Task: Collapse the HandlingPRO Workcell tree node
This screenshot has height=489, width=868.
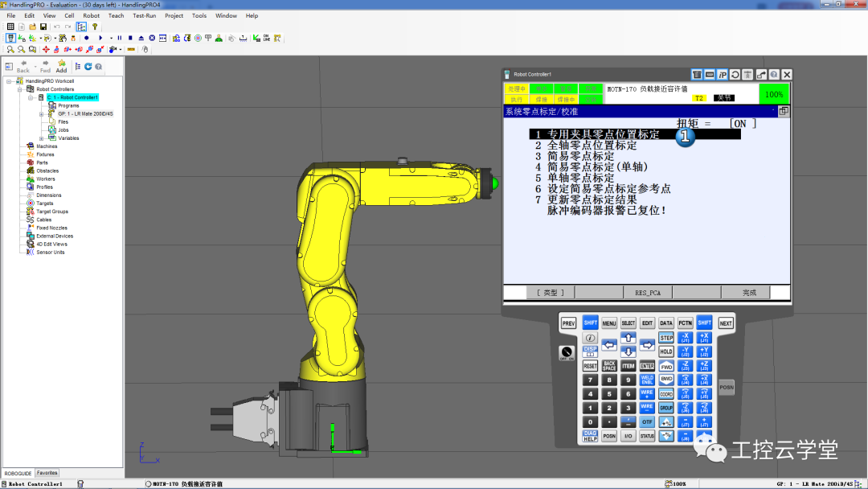Action: point(9,81)
